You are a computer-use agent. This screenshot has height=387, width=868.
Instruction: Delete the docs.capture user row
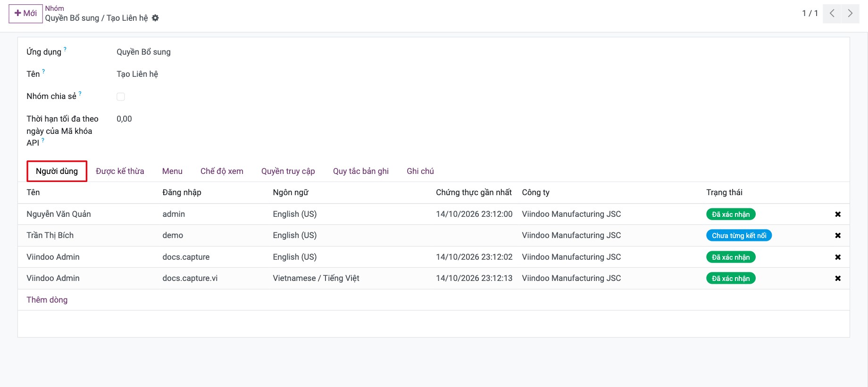pyautogui.click(x=838, y=257)
